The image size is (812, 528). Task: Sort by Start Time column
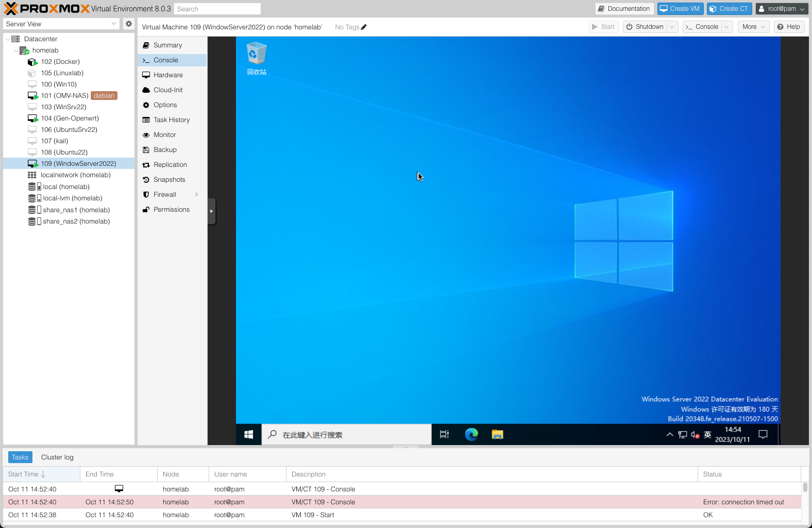click(41, 474)
